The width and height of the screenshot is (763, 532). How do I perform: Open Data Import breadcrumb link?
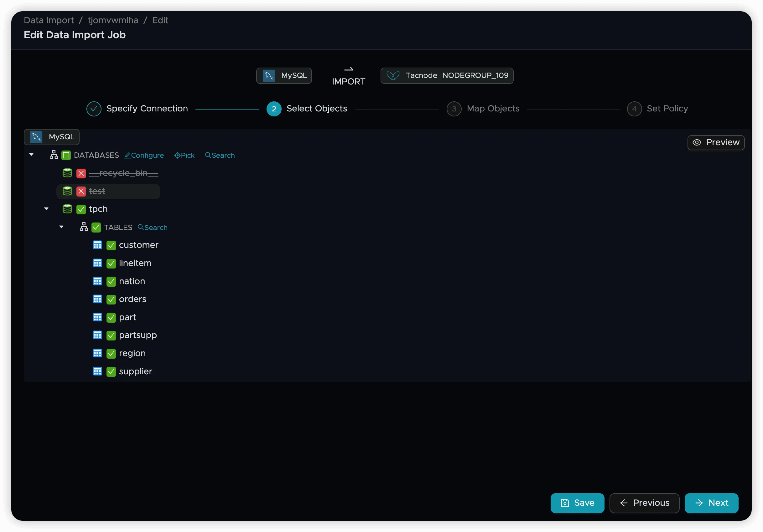tap(49, 20)
